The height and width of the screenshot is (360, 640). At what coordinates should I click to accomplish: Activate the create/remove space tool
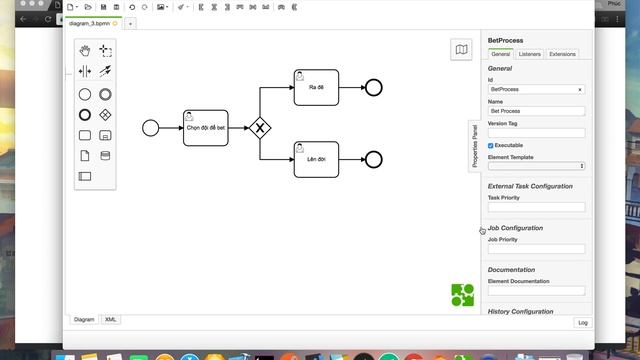point(85,71)
